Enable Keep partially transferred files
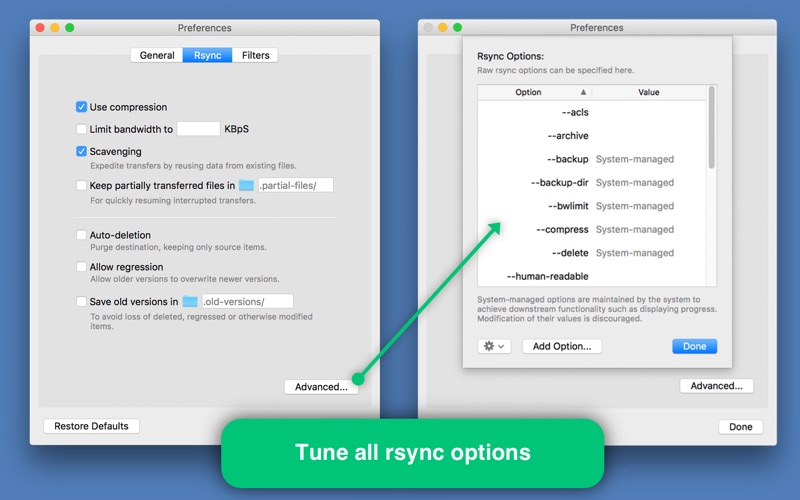Image resolution: width=800 pixels, height=500 pixels. (81, 185)
